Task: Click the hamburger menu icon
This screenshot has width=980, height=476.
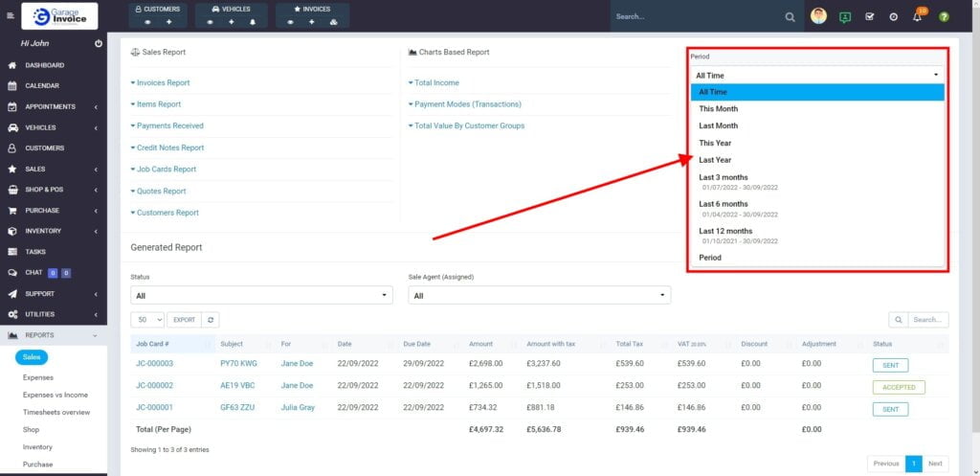Action: (11, 16)
